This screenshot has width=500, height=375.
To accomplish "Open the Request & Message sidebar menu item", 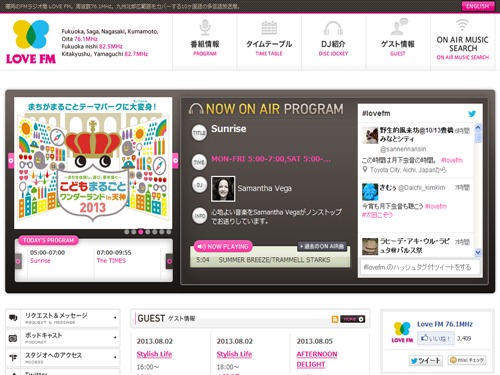I will pos(63,318).
